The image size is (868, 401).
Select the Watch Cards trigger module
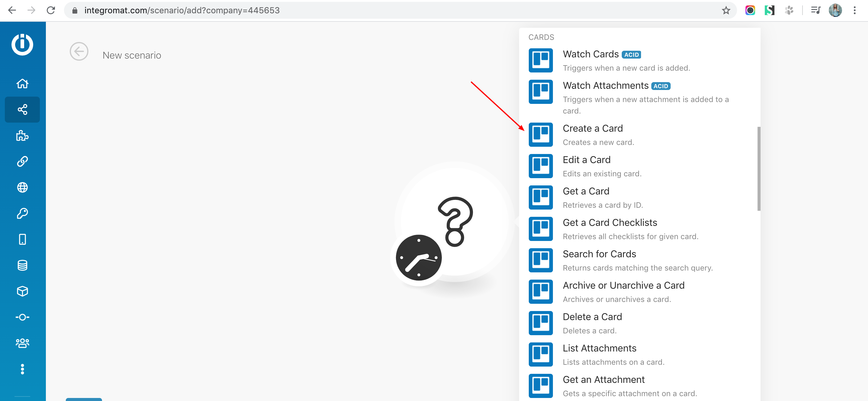point(590,54)
